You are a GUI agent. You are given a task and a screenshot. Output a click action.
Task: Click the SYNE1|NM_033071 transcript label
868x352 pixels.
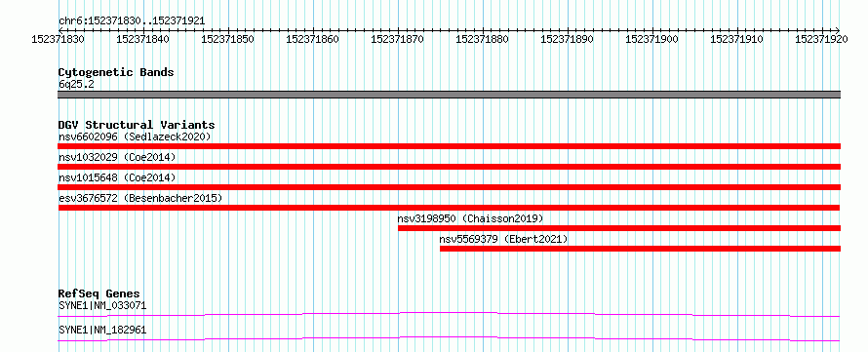click(102, 305)
